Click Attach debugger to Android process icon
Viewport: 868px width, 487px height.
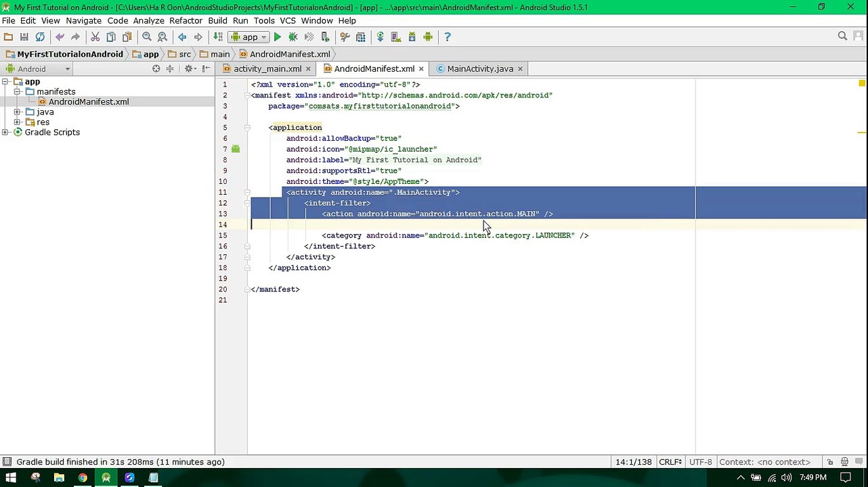coord(325,37)
